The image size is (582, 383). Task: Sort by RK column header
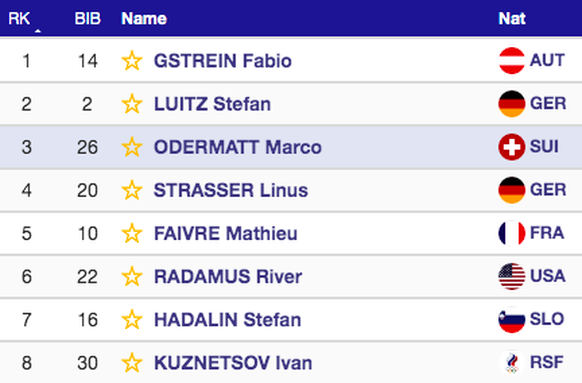pos(19,18)
